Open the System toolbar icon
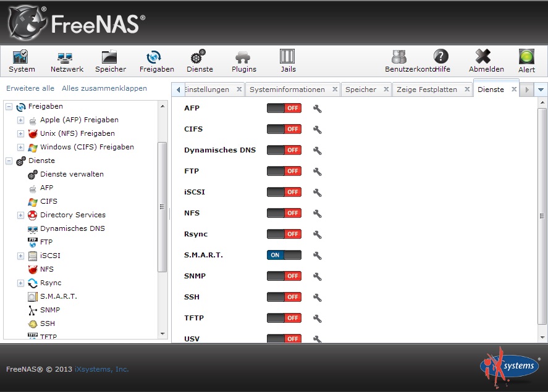 coord(22,61)
